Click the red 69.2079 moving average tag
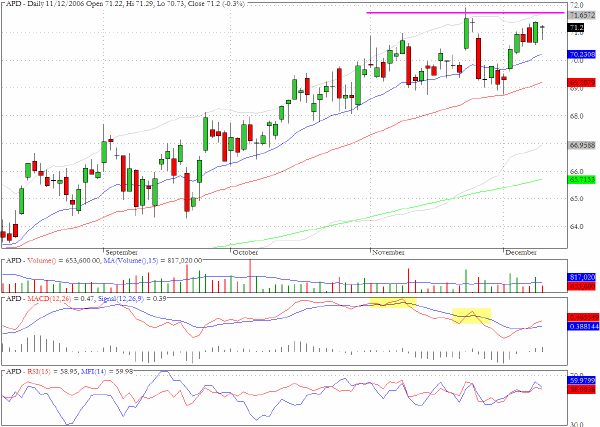 (x=582, y=82)
